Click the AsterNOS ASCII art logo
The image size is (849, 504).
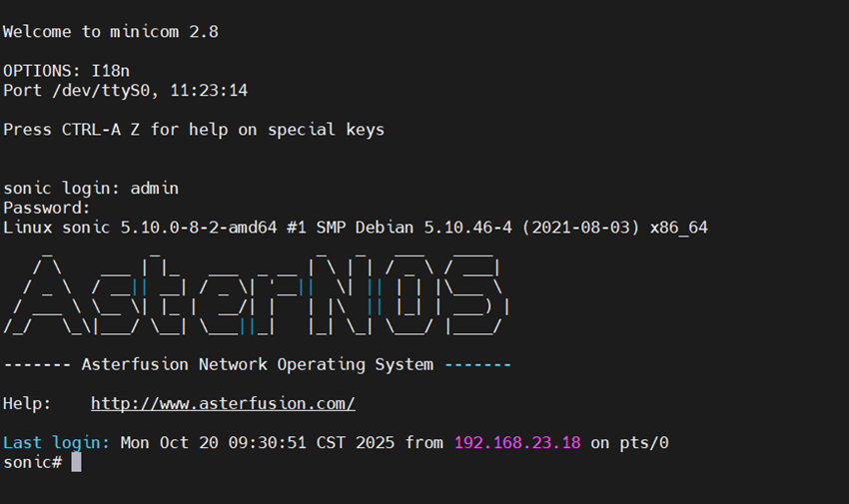[257, 294]
